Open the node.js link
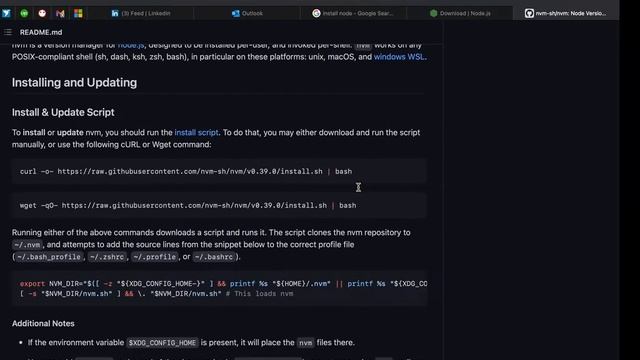The width and height of the screenshot is (640, 360). click(131, 45)
